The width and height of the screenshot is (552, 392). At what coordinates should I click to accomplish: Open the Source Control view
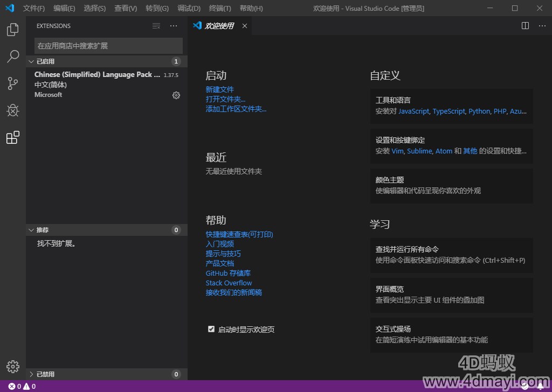[13, 83]
